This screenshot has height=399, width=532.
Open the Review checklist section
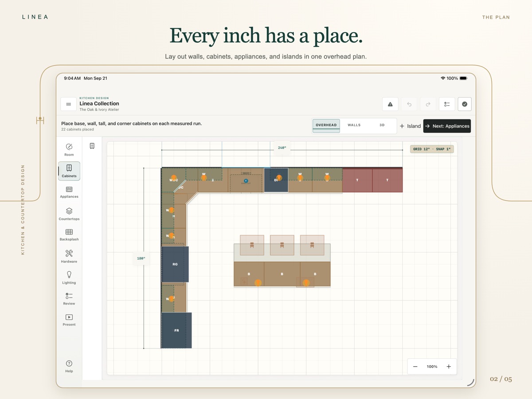click(x=69, y=299)
